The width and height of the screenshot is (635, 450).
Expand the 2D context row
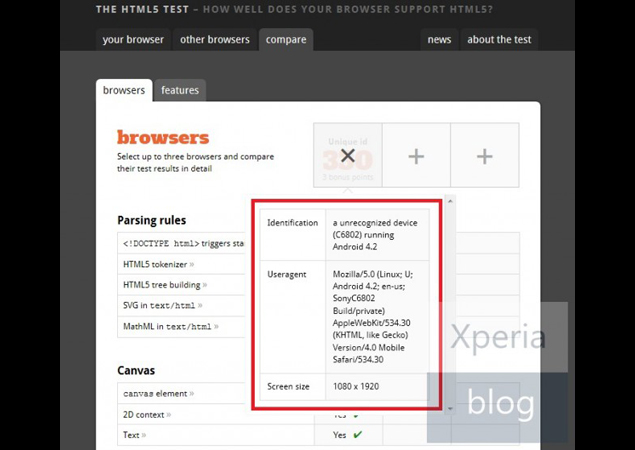(147, 414)
